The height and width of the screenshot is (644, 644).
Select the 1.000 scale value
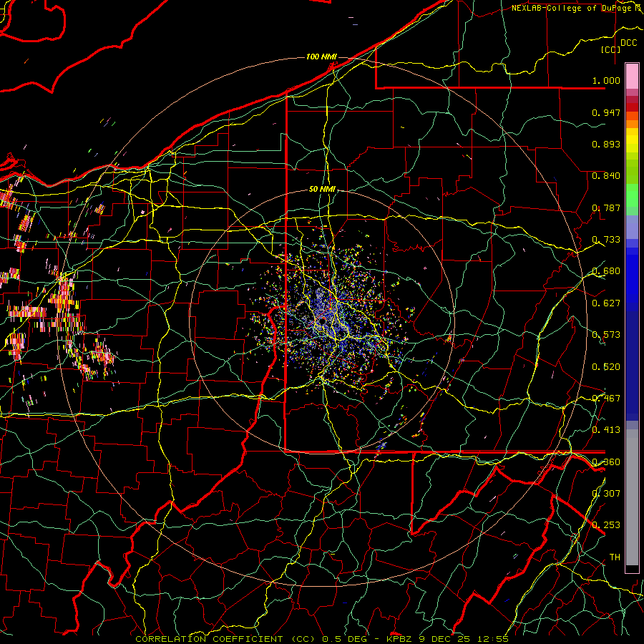pyautogui.click(x=606, y=80)
